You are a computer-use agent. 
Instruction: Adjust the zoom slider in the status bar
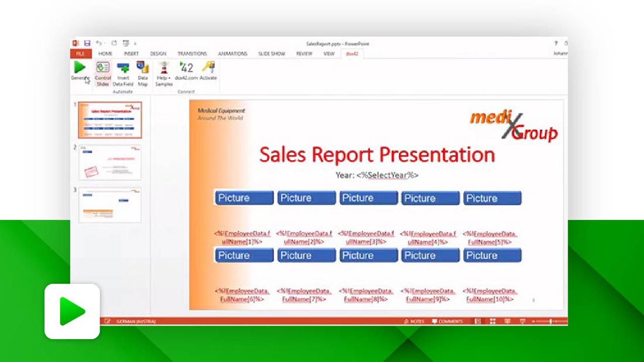[550, 322]
